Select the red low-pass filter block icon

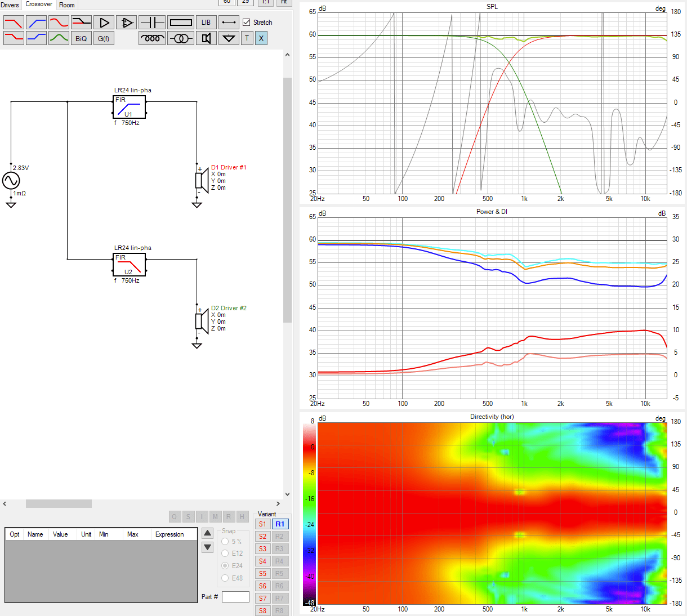pyautogui.click(x=14, y=23)
